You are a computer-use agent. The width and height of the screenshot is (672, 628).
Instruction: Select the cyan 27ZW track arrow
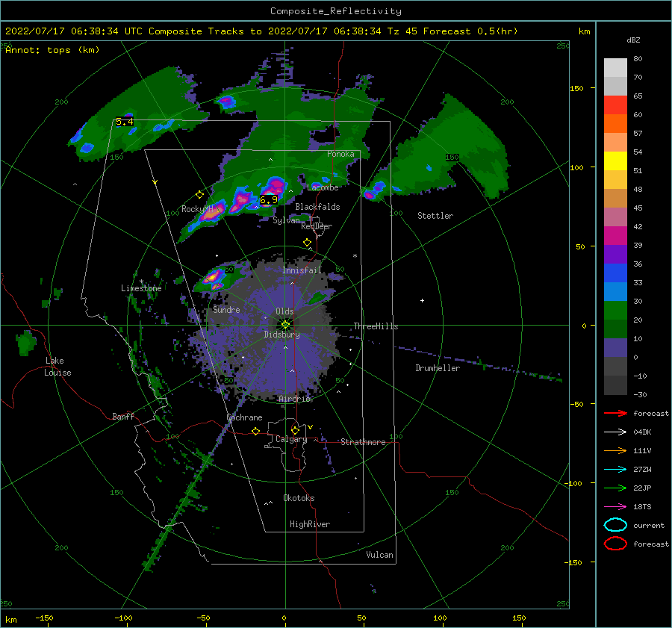[x=615, y=470]
